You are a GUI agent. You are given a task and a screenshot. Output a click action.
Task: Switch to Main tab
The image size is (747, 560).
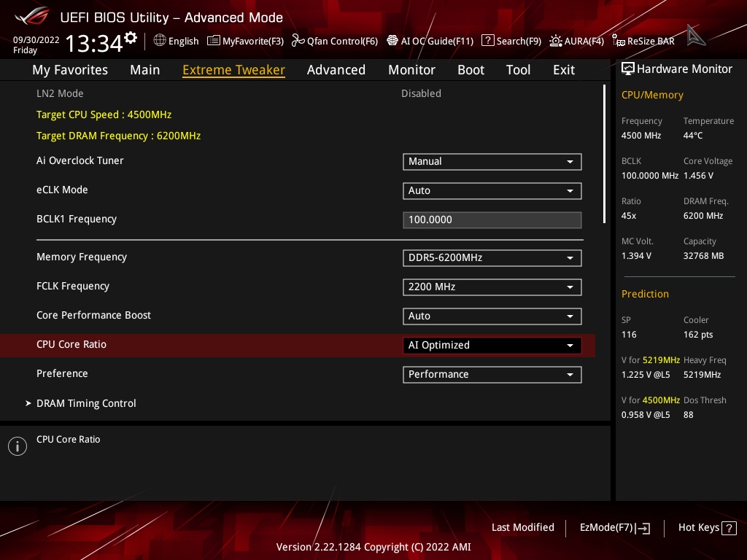(145, 69)
